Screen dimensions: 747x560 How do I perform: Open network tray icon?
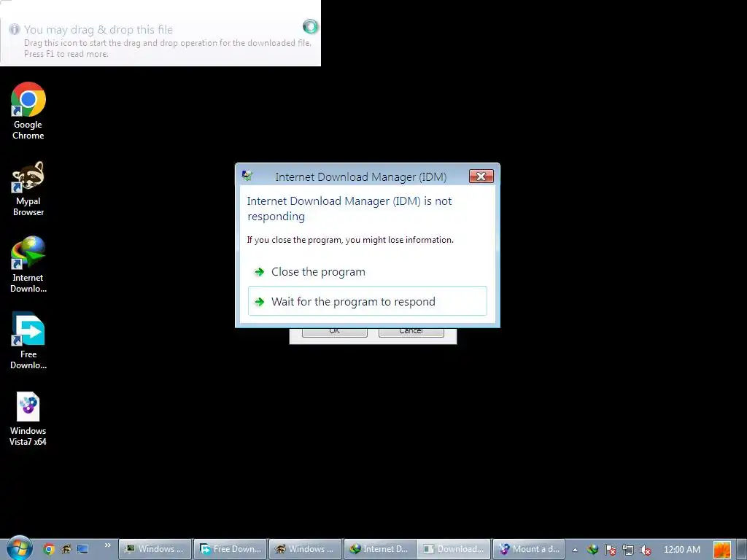[628, 550]
